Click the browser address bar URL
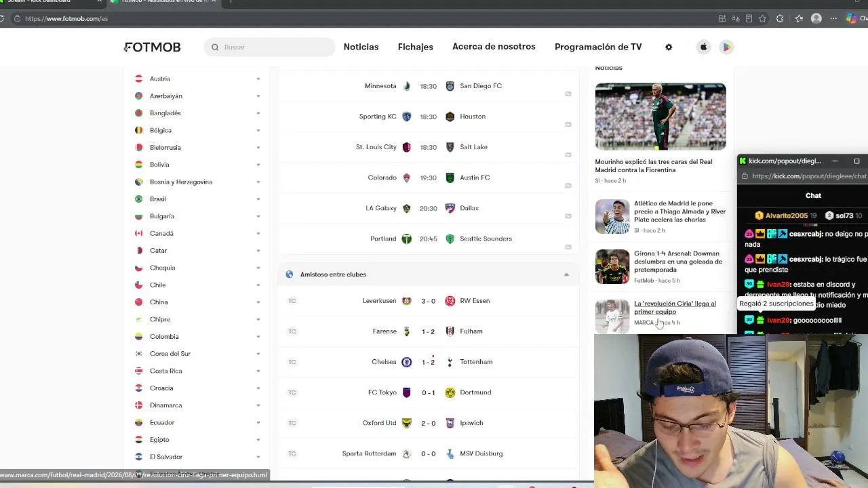The height and width of the screenshot is (488, 868). pos(66,19)
